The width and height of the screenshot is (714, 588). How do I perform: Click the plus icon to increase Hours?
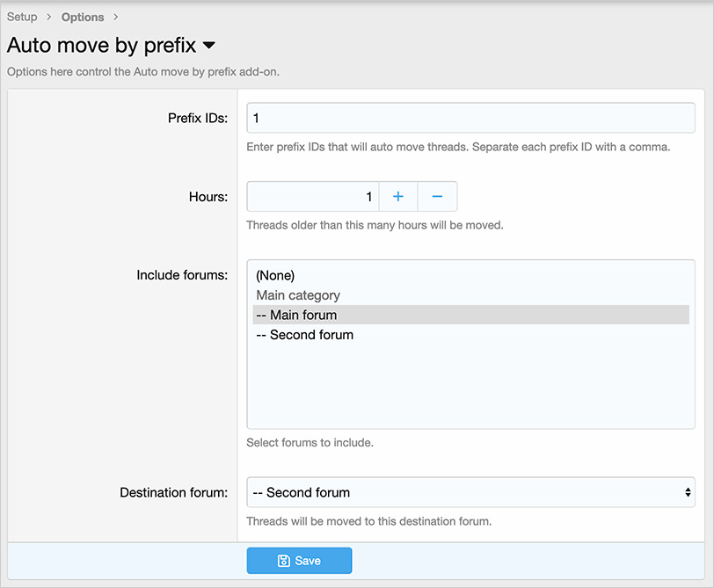click(x=397, y=197)
